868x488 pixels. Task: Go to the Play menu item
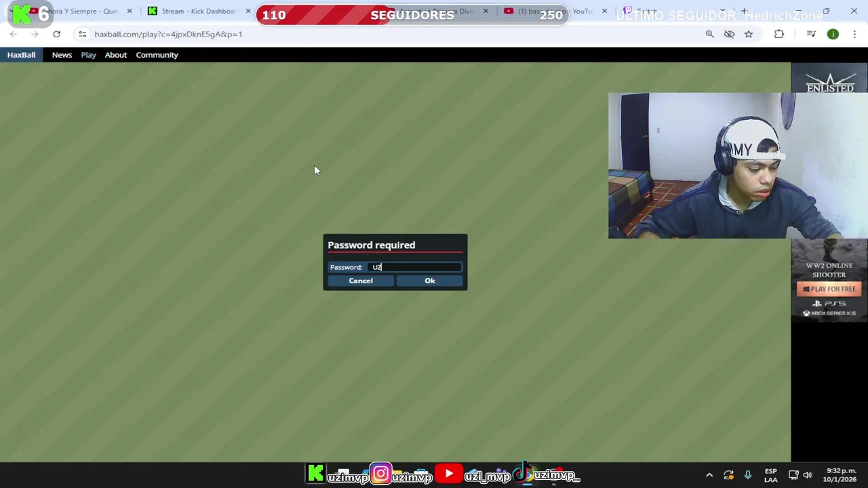click(x=88, y=55)
